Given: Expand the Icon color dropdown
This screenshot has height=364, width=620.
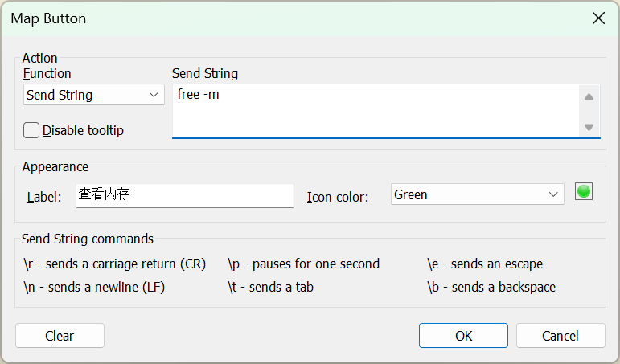Looking at the screenshot, I should (478, 194).
